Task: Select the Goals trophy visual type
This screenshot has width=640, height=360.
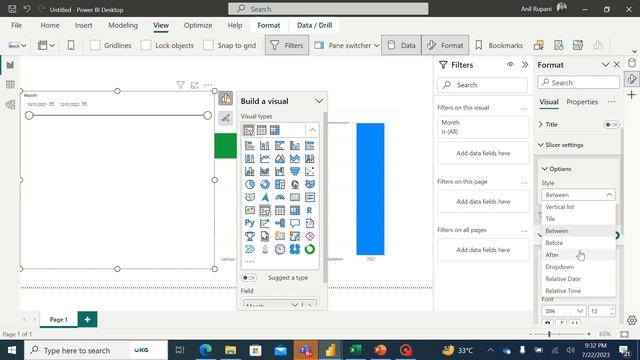Action: 250,236
